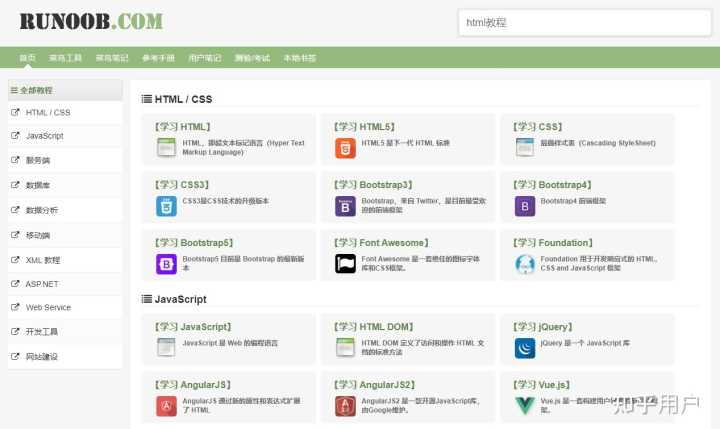The width and height of the screenshot is (720, 429).
Task: Click the HTML tutorial card icon
Action: pos(166,147)
